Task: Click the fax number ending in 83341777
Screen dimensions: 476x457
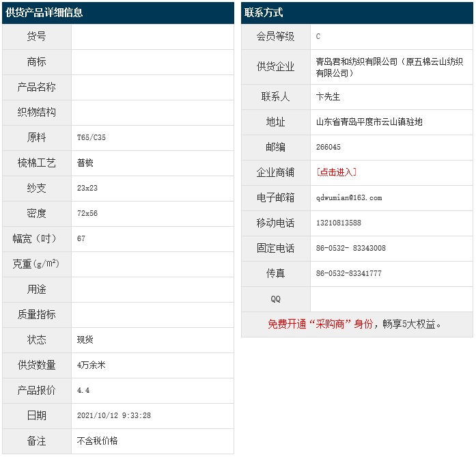Action: (x=348, y=273)
